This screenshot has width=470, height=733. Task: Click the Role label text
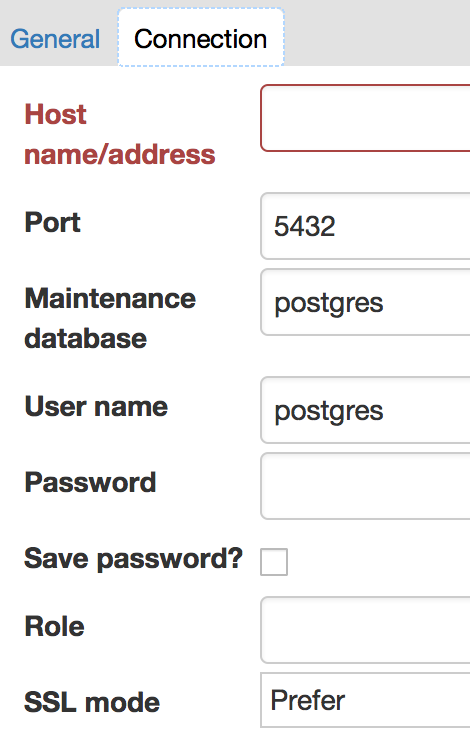coord(54,626)
